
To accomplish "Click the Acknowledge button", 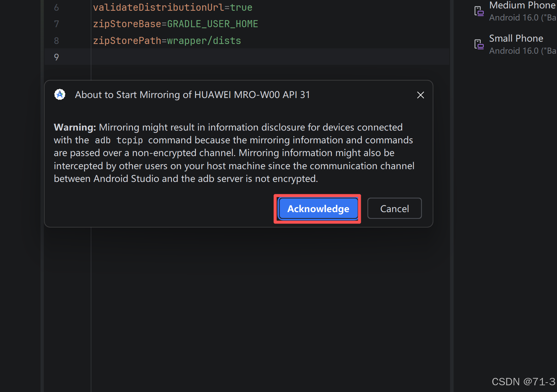I will pyautogui.click(x=318, y=208).
